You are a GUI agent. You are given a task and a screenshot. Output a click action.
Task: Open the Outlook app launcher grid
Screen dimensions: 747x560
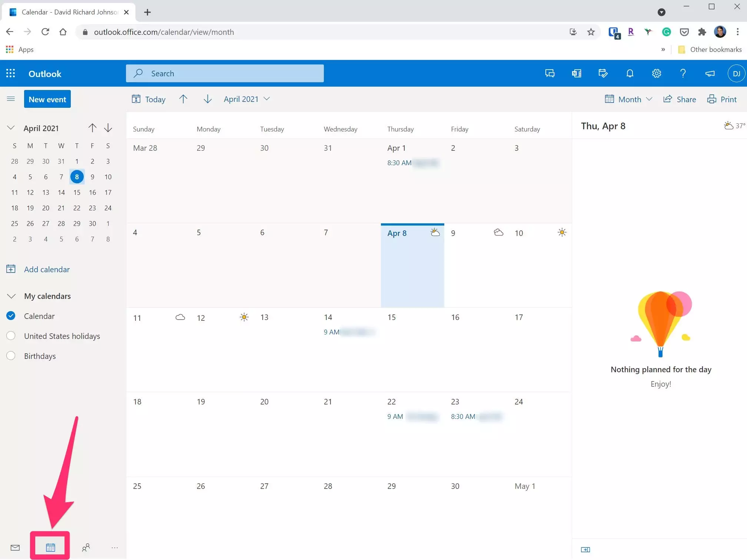coord(11,73)
